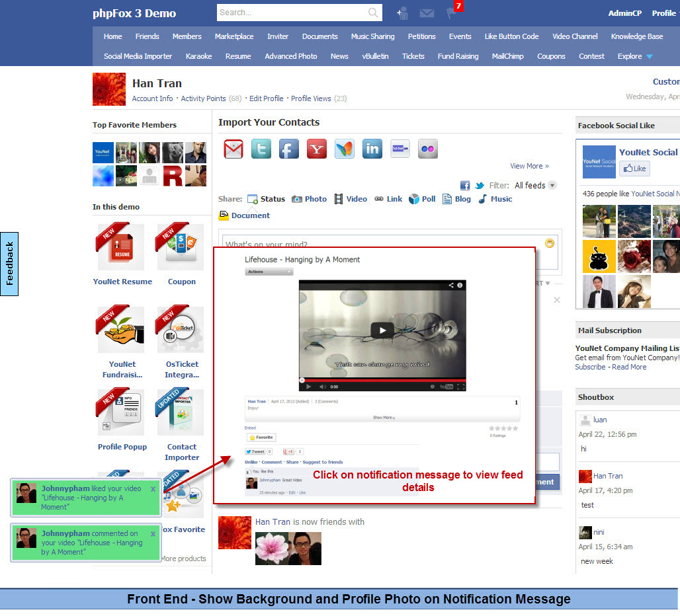Open friend requests icon in header

click(402, 13)
